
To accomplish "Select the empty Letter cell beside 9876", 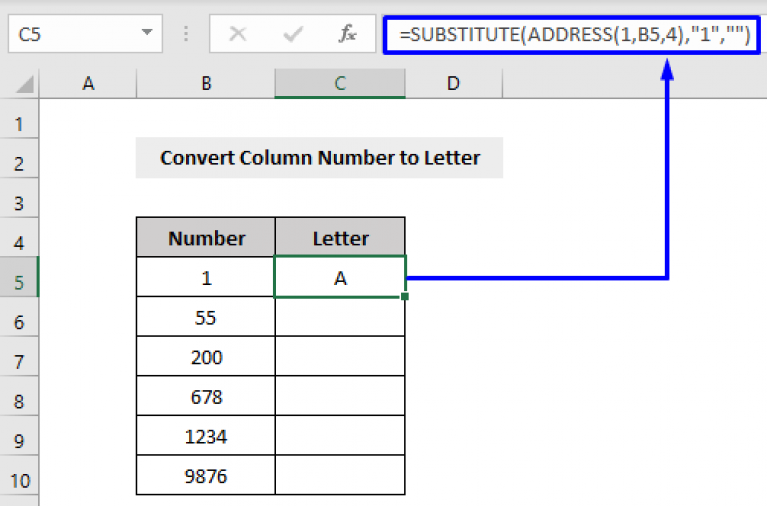I will (x=340, y=476).
